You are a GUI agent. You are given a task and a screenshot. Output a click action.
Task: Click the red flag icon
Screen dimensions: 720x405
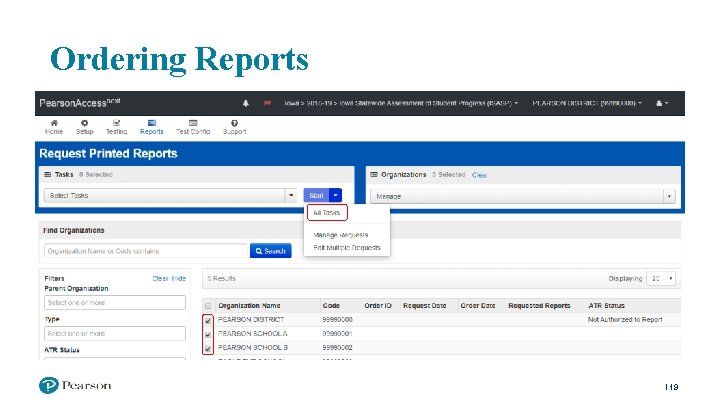267,103
